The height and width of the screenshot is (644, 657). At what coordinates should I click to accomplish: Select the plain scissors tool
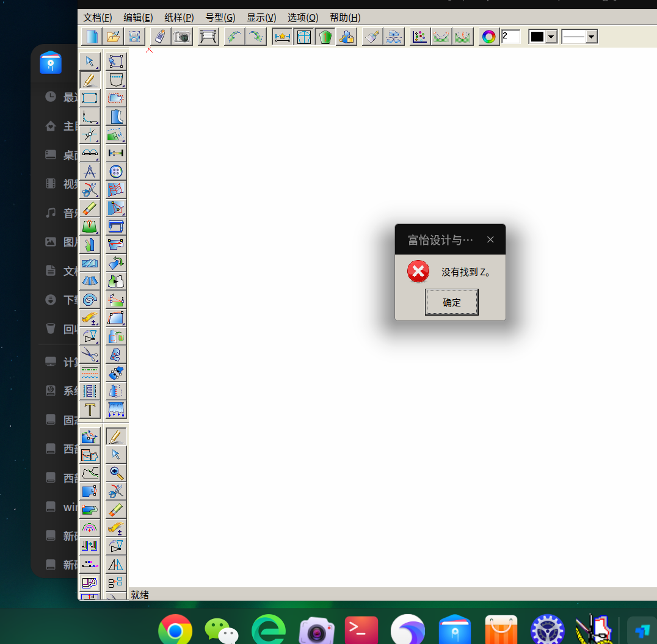click(x=90, y=355)
